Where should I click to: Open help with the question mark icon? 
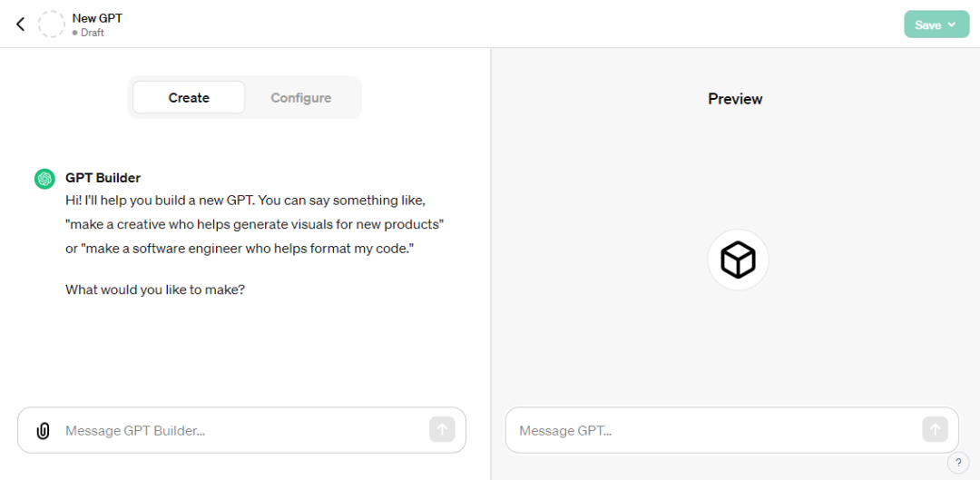click(x=958, y=463)
